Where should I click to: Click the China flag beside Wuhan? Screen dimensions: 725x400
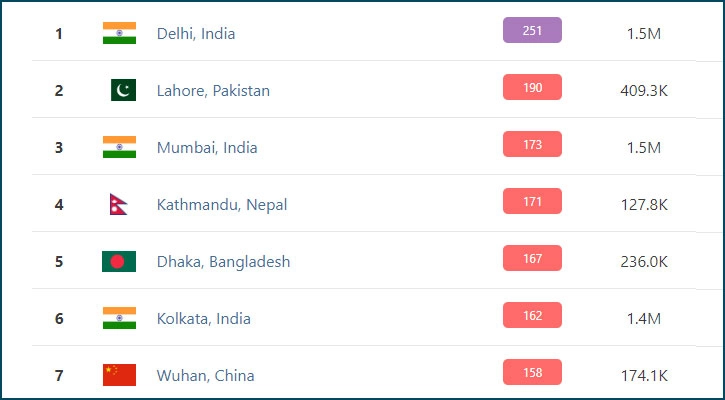[119, 375]
